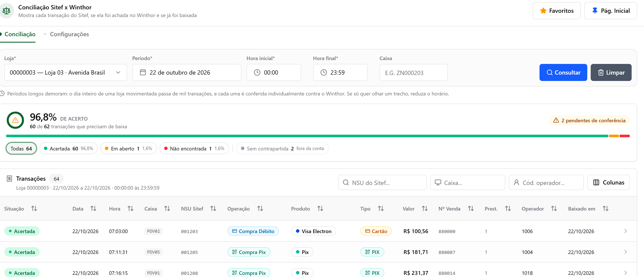Viewport: 644px width, 277px height.
Task: Click the Compra Débito operation tag
Action: click(x=253, y=231)
